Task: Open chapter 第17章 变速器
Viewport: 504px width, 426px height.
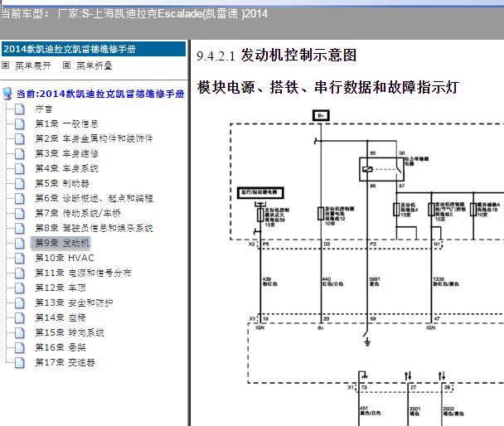Action: point(65,363)
